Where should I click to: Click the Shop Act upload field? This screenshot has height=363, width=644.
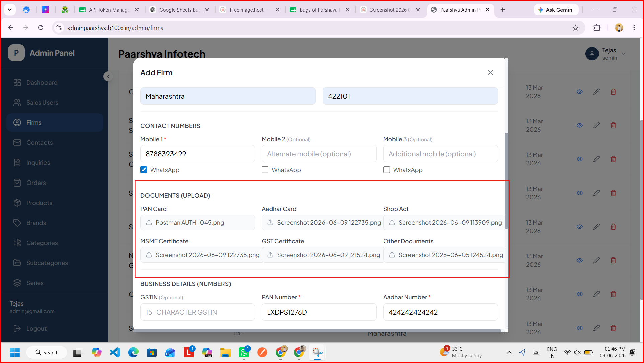click(x=444, y=222)
